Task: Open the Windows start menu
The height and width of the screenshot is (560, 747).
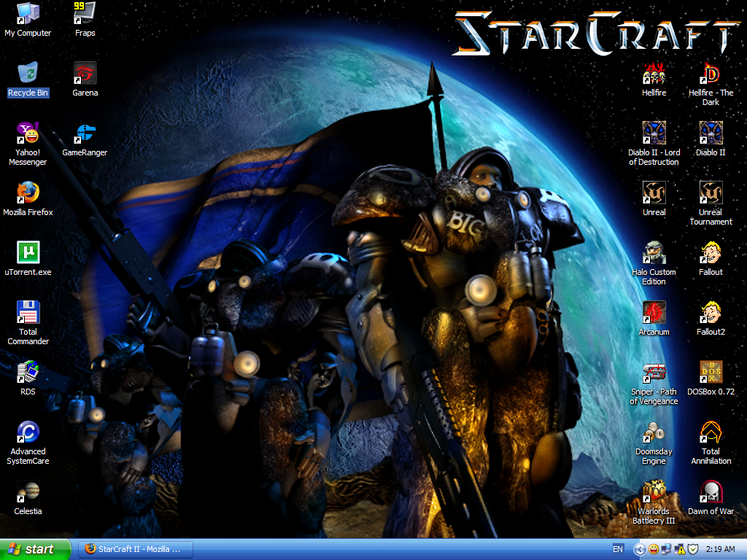Action: click(x=34, y=549)
